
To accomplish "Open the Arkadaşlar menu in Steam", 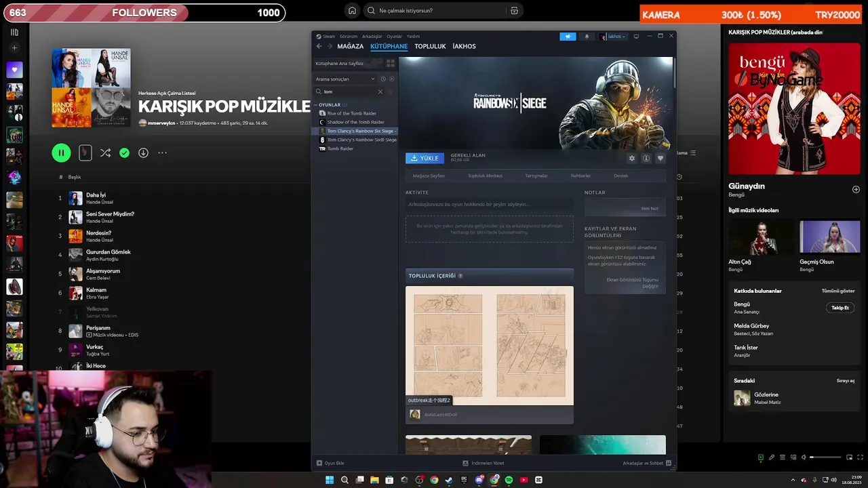I will [372, 37].
